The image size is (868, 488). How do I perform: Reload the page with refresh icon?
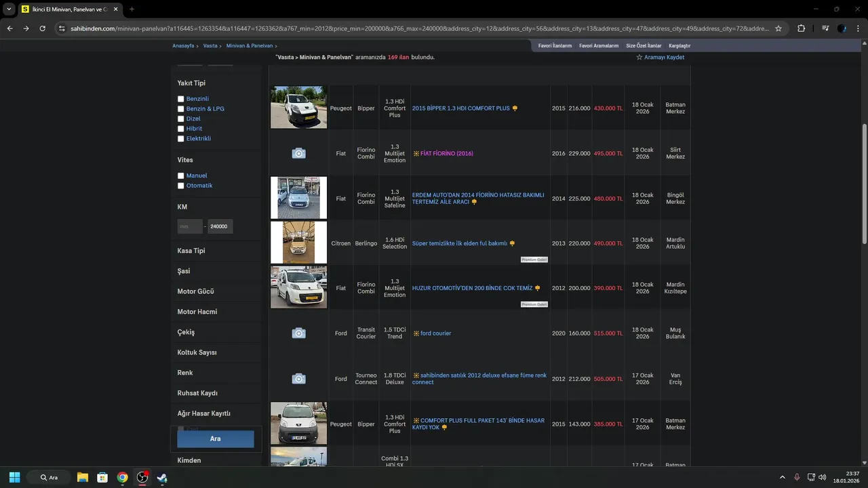coord(42,28)
